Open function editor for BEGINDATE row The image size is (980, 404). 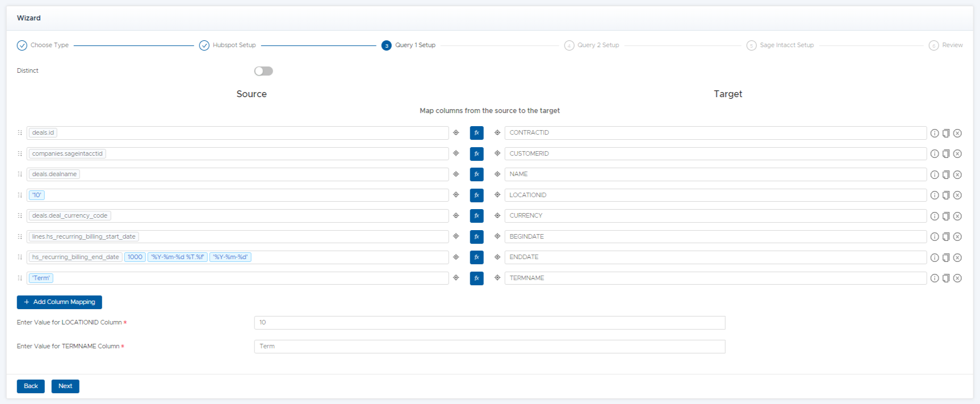(477, 236)
